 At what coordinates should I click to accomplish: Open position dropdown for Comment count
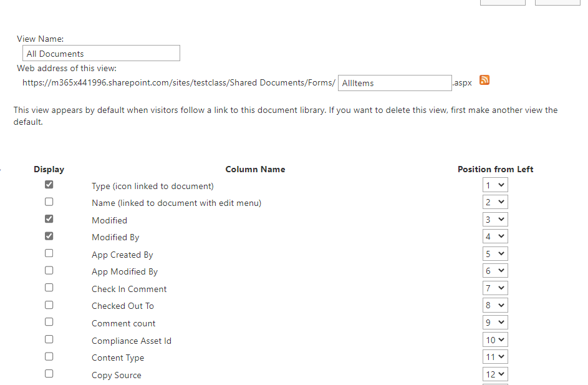pyautogui.click(x=495, y=323)
